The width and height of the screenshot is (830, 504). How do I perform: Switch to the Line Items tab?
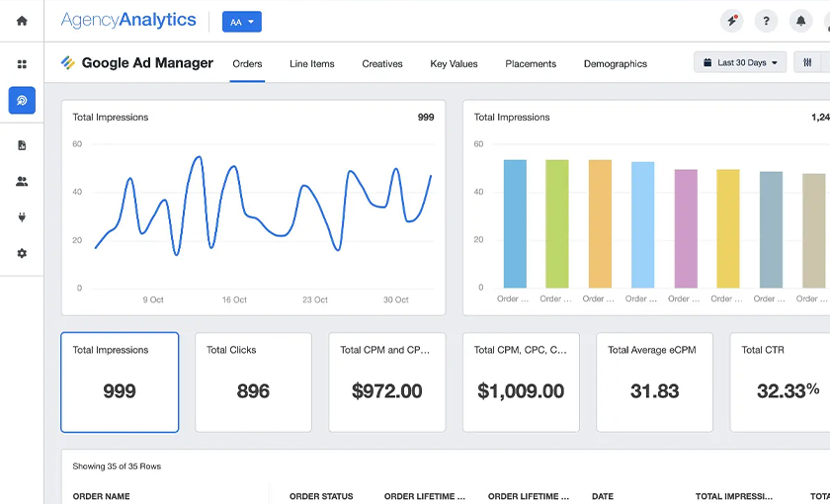311,64
